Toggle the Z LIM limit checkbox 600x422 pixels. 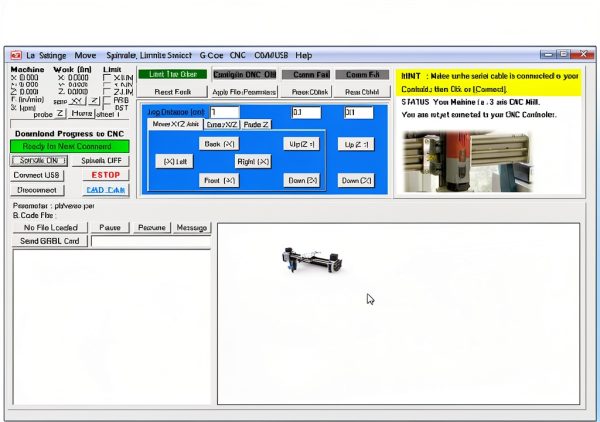[107, 92]
